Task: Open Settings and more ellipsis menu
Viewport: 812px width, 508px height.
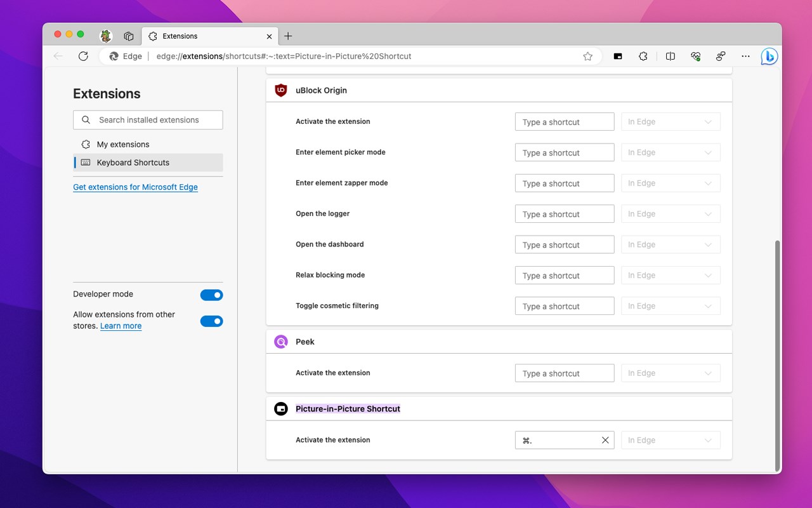Action: (x=745, y=56)
